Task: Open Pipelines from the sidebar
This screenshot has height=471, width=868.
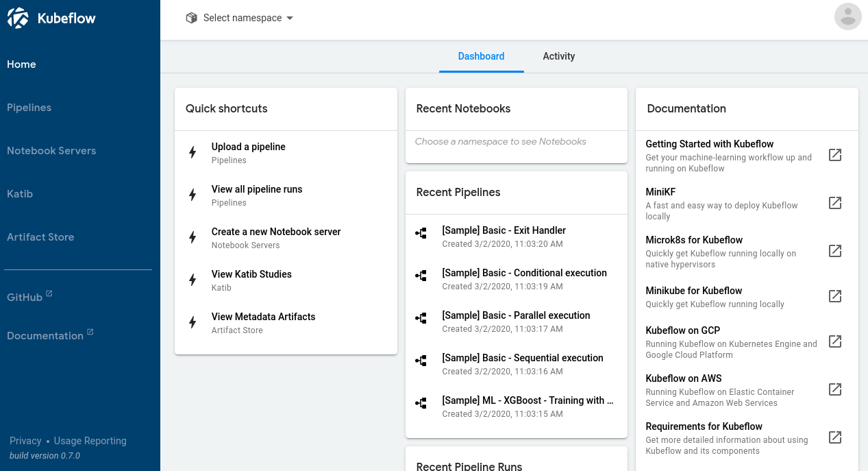Action: [x=29, y=107]
